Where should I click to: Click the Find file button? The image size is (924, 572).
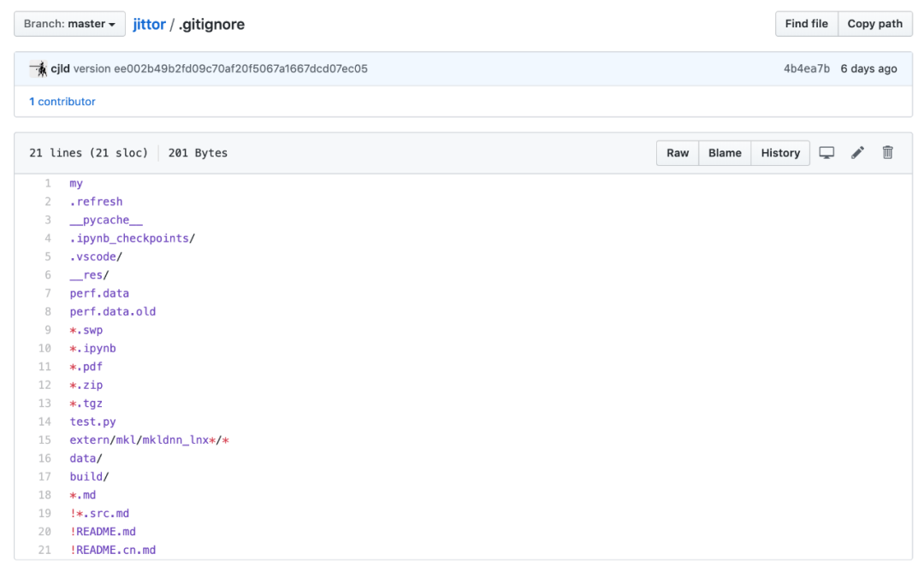click(806, 24)
